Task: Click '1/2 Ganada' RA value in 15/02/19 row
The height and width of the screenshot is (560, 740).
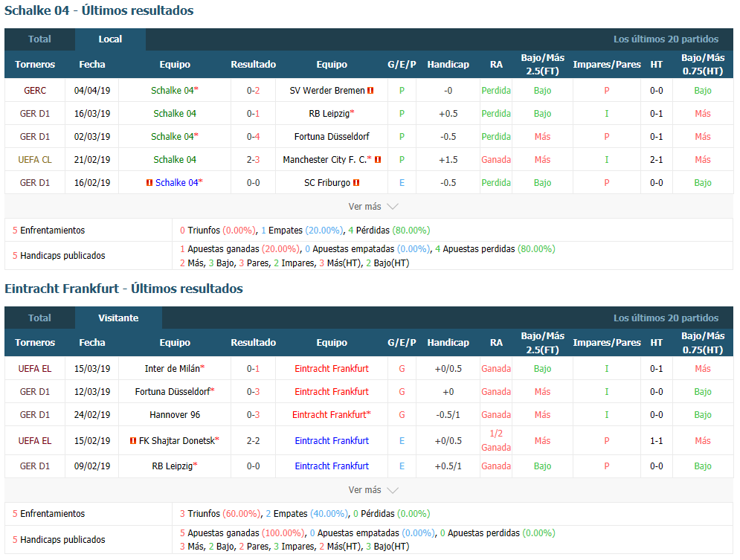Action: pos(496,441)
